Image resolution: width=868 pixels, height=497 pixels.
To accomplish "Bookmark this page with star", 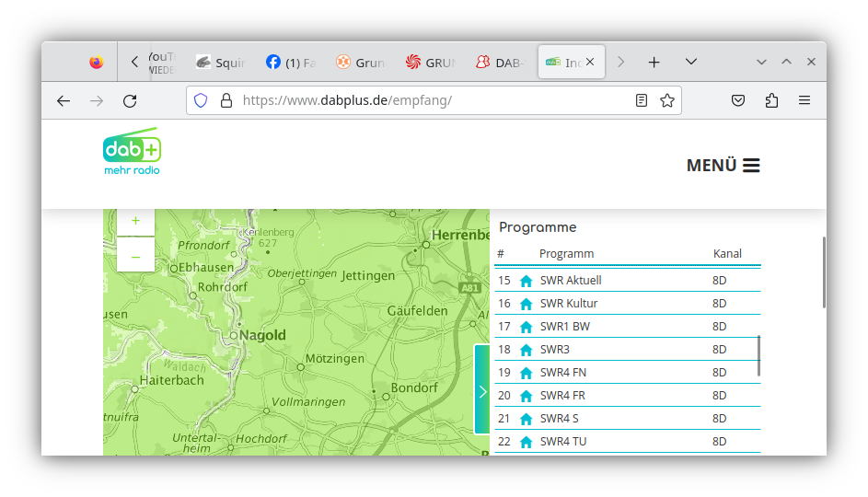I will (x=667, y=100).
